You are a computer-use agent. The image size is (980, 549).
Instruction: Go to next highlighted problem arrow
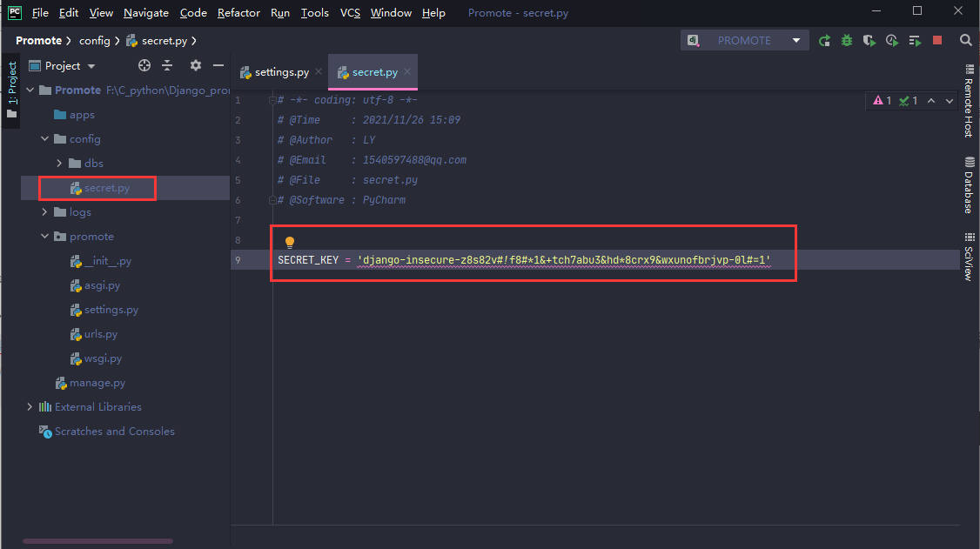tap(950, 101)
